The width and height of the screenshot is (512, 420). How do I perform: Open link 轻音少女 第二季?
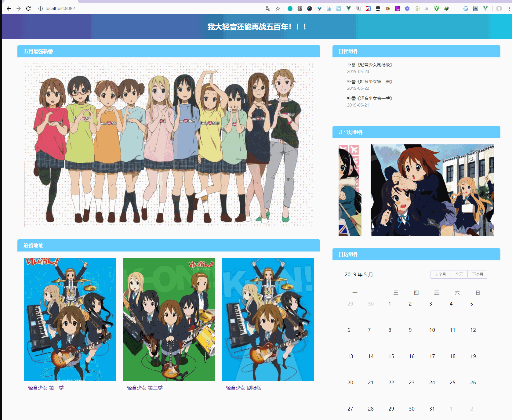click(145, 388)
